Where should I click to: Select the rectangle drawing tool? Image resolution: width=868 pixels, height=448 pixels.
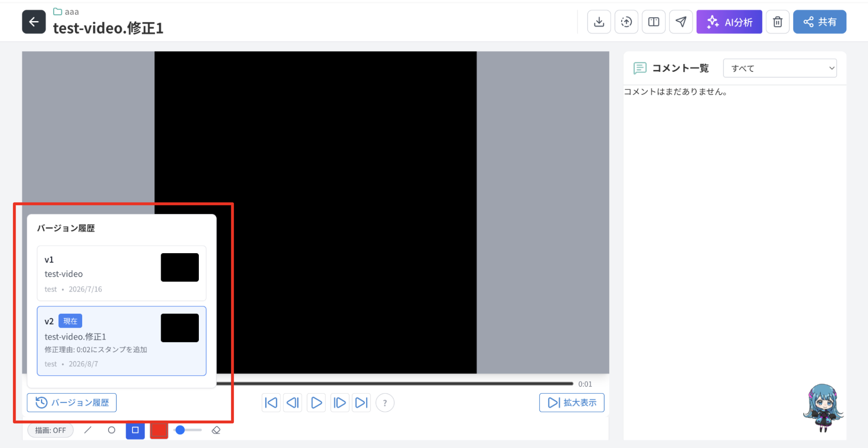point(135,430)
